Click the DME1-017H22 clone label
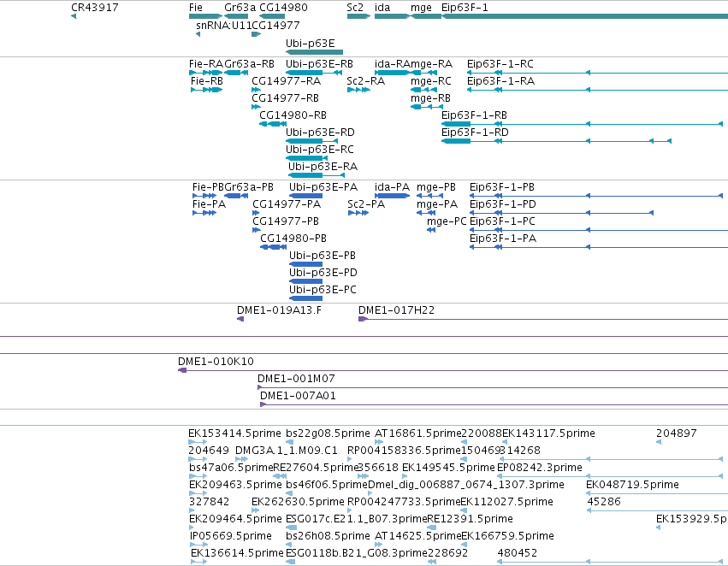 pos(396,310)
